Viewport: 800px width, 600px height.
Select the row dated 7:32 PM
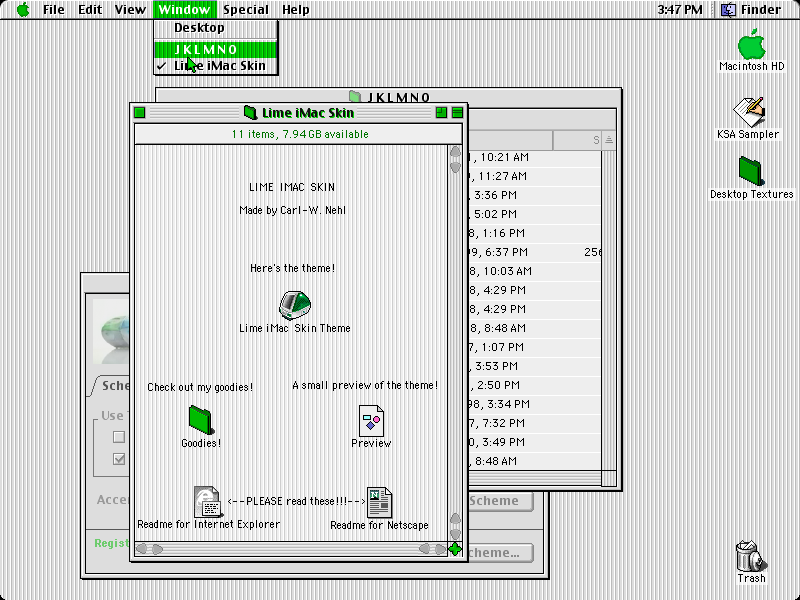click(x=534, y=423)
